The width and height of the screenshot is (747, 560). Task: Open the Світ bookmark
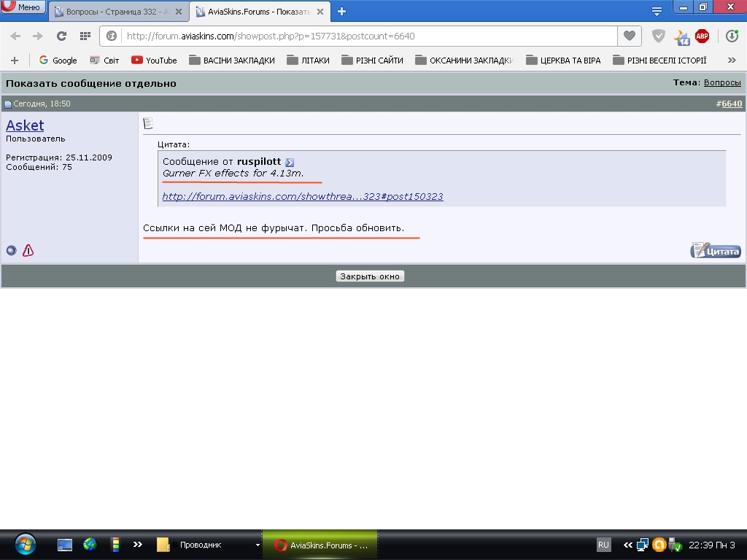pos(104,61)
